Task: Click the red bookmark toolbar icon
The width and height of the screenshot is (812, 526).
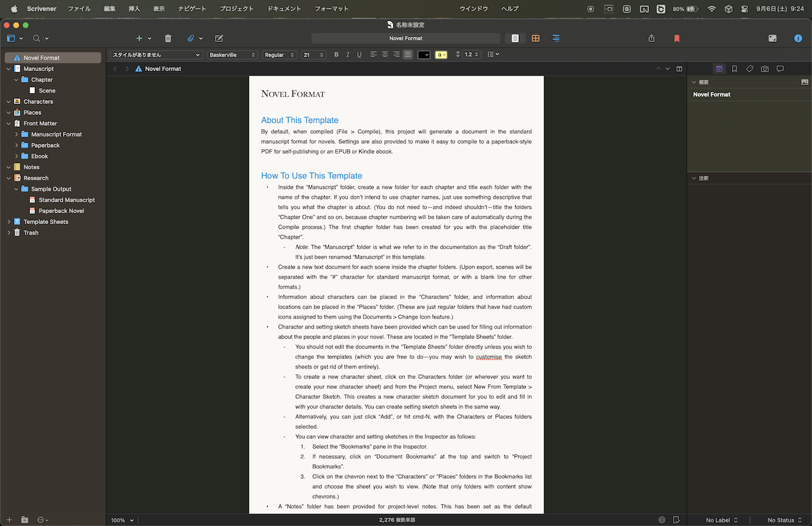Action: [677, 38]
